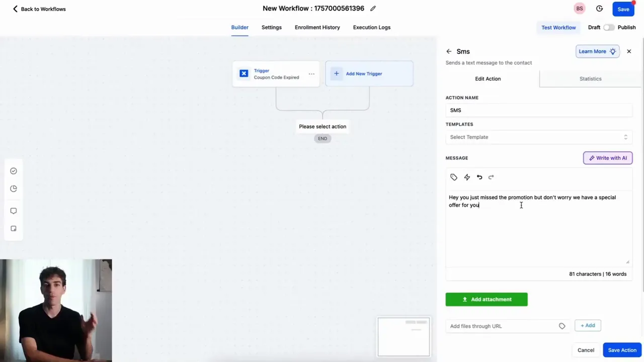Undo the last message edit
The height and width of the screenshot is (362, 644).
pos(479,177)
